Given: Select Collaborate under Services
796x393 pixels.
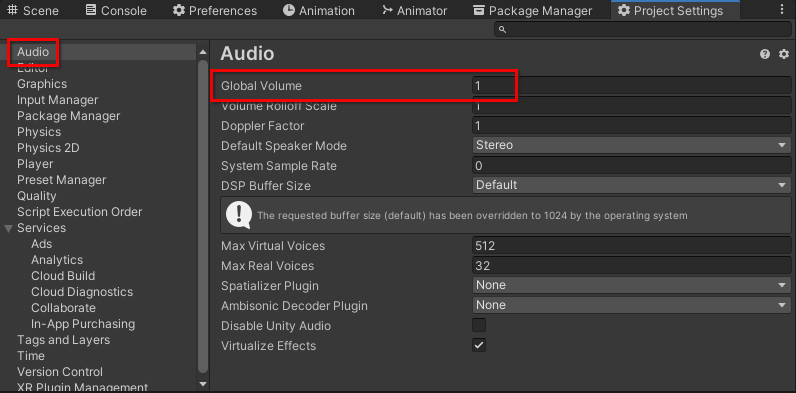Looking at the screenshot, I should [x=63, y=308].
